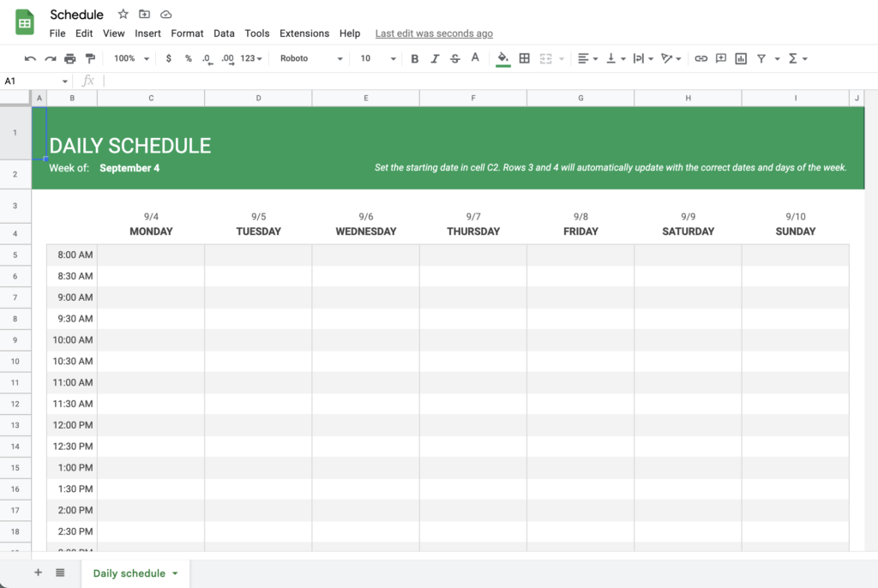This screenshot has height=588, width=878.
Task: Open the fill color picker
Action: [x=501, y=58]
